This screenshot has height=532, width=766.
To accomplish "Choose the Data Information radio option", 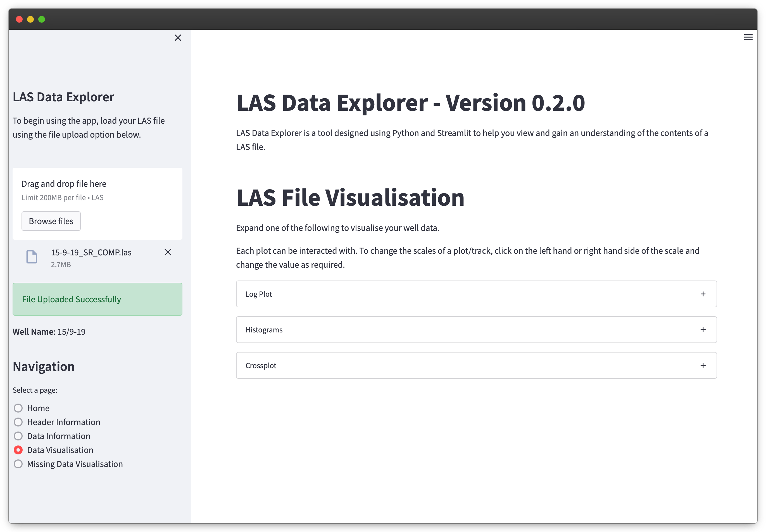I will tap(18, 436).
